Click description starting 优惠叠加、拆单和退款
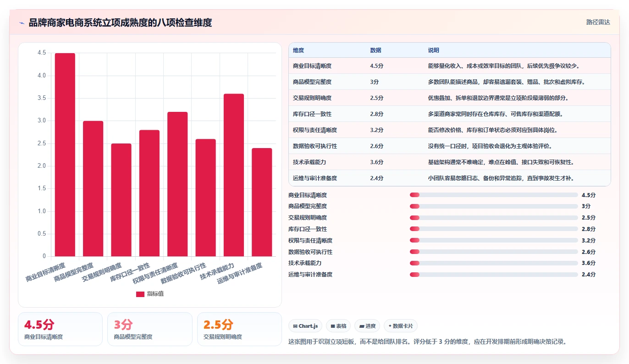 (498, 98)
